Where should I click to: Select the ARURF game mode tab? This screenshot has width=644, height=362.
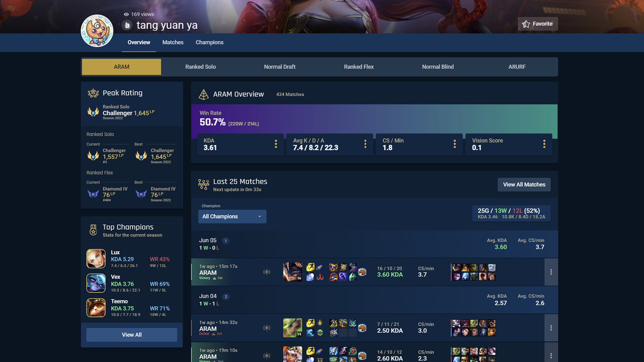[516, 67]
